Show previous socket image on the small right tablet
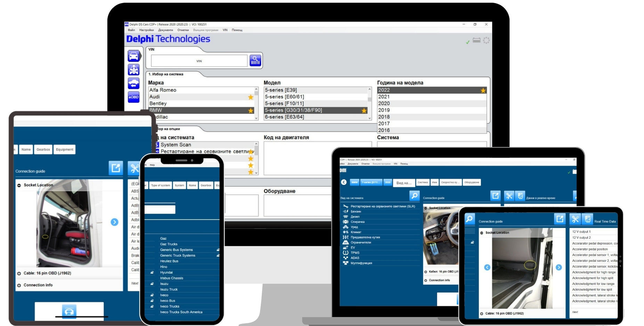Image resolution: width=644 pixels, height=326 pixels. tap(487, 267)
